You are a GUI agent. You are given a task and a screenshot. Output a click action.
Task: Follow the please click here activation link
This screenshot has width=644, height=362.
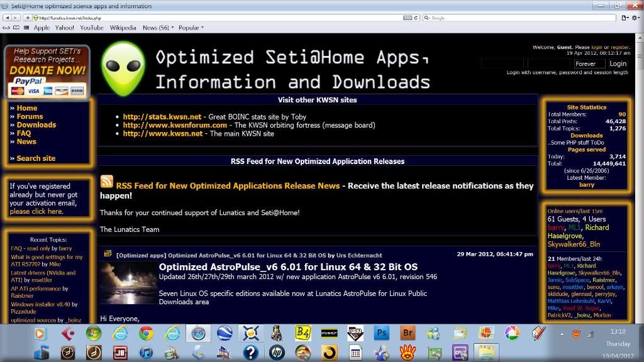point(36,211)
